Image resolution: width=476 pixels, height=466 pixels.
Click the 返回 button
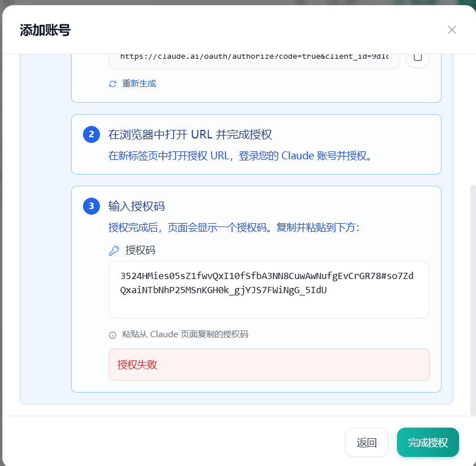coord(366,442)
